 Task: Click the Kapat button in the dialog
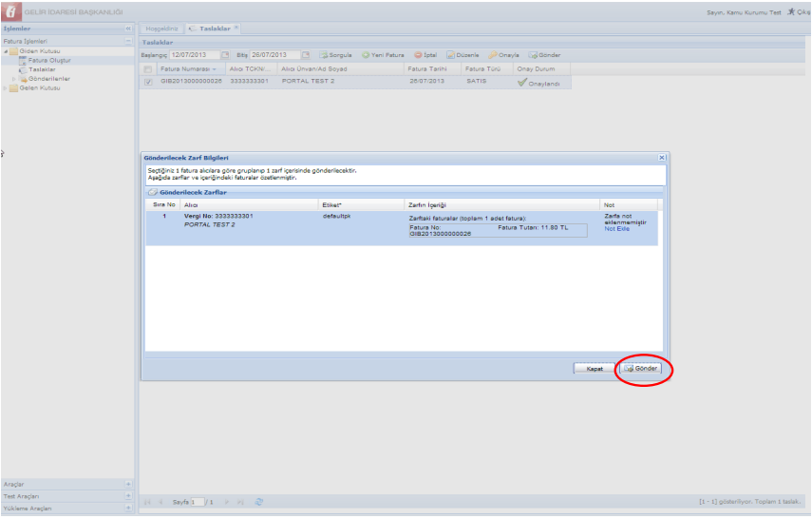coord(594,368)
